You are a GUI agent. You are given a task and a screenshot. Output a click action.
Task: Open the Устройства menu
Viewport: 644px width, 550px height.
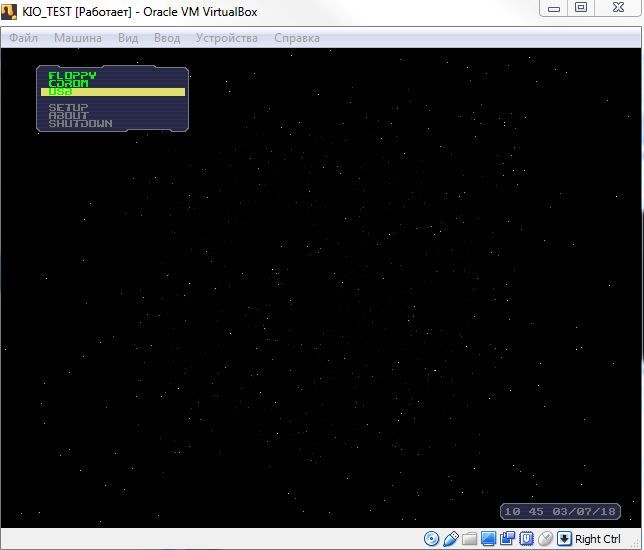point(227,38)
